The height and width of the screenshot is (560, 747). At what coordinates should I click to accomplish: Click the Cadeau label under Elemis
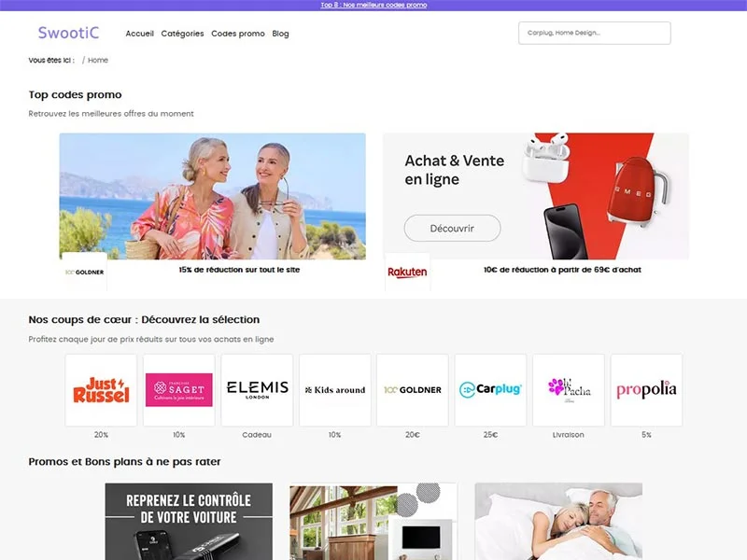coord(257,435)
